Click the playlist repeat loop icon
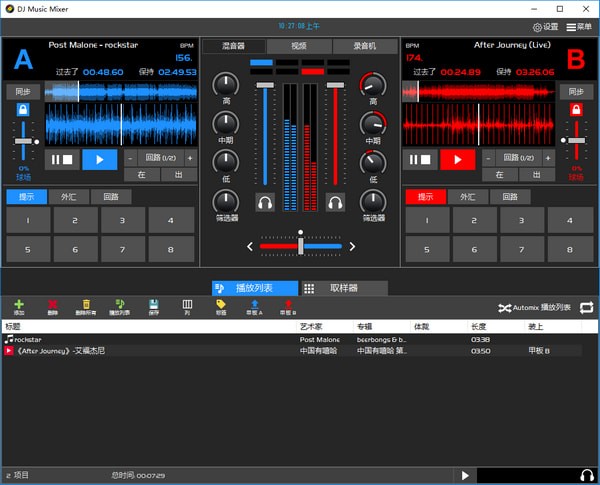600x485 pixels. tap(585, 307)
